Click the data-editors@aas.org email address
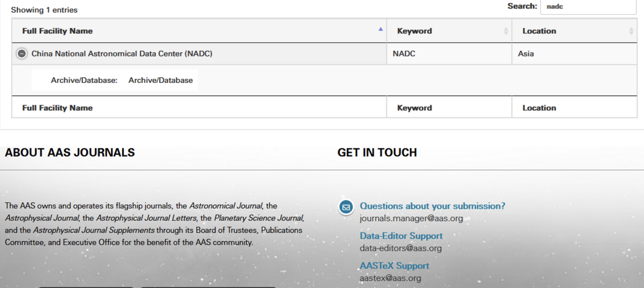Screen dimensions: 644x288 401,248
